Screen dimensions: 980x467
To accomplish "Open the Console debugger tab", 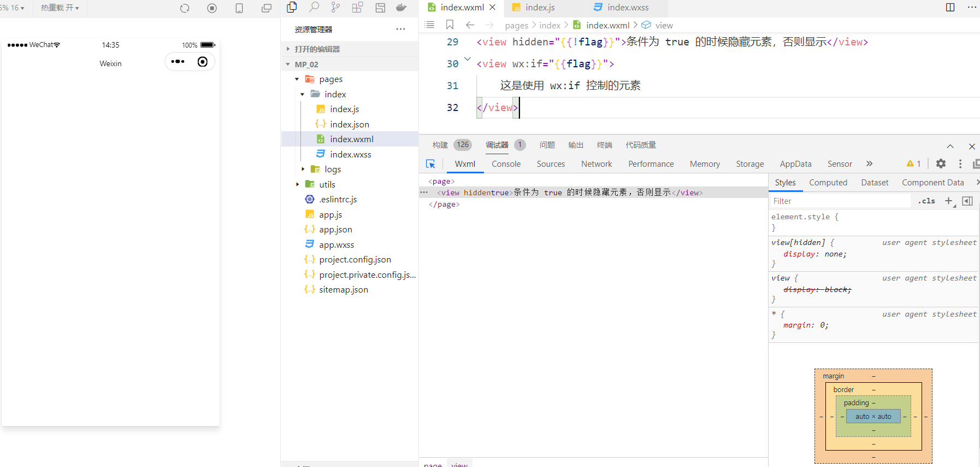I will pyautogui.click(x=506, y=164).
